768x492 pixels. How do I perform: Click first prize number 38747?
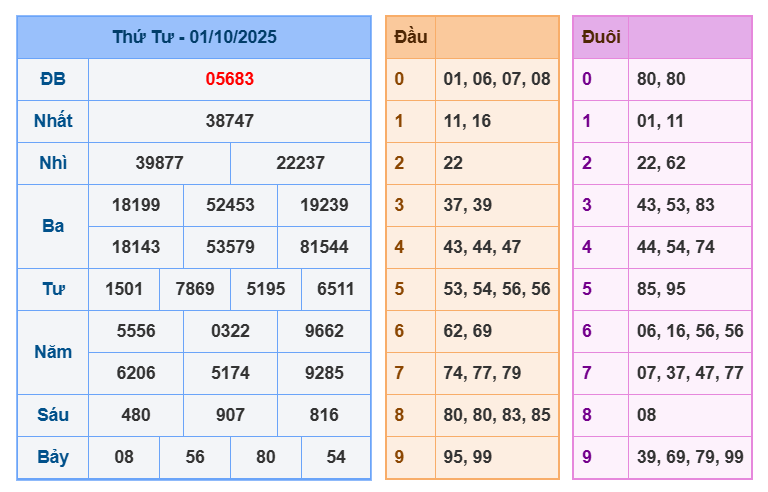[x=229, y=121]
